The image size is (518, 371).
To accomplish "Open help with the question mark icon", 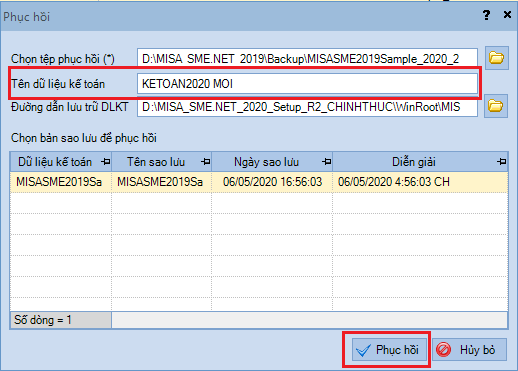I will [486, 15].
